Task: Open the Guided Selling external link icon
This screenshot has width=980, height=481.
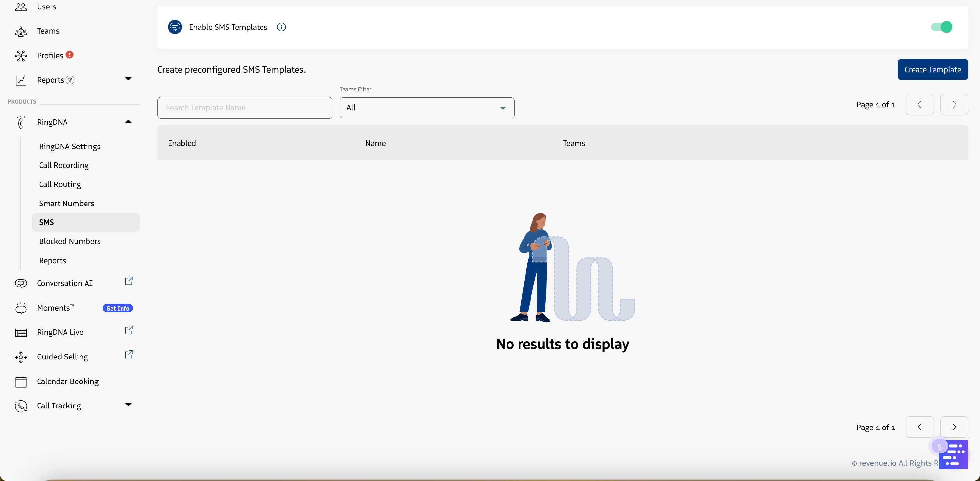Action: click(129, 354)
